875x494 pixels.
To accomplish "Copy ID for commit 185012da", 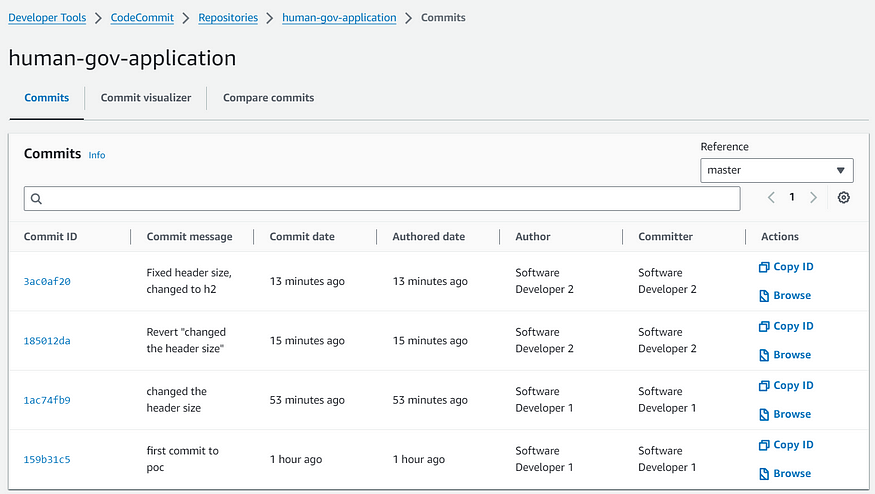I will [x=786, y=326].
